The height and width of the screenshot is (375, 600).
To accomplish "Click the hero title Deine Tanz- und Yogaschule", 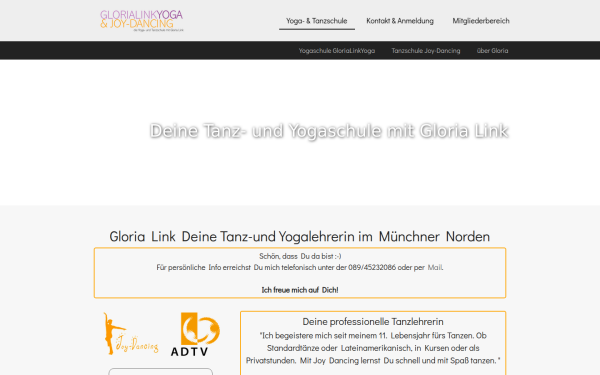I will pos(329,131).
